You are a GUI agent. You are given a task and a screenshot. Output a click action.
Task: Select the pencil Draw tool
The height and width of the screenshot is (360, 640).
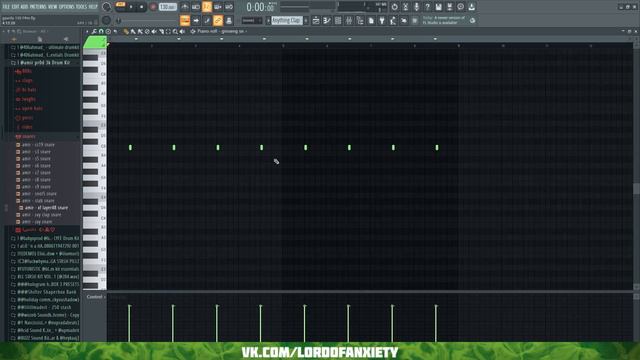point(126,31)
